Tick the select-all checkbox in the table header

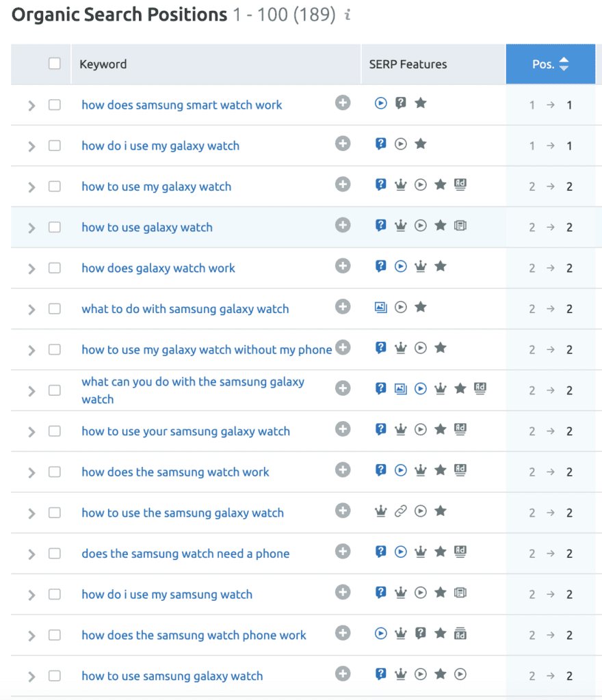(x=55, y=64)
